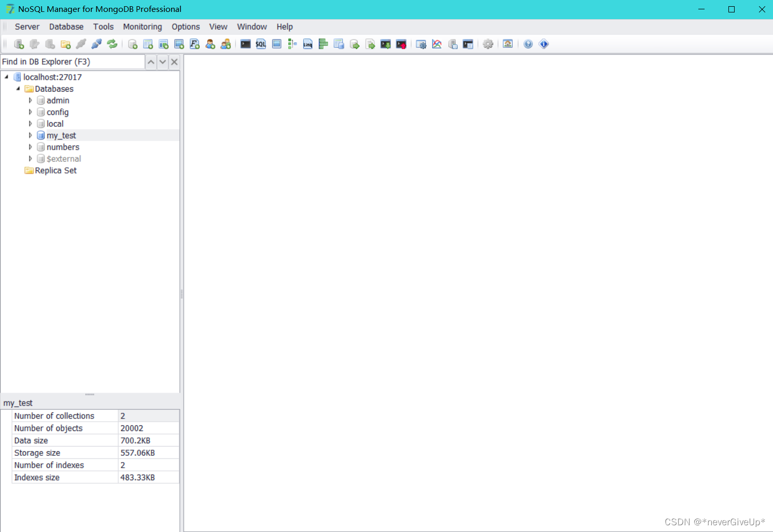Open the help question mark icon
The image size is (773, 532).
coord(528,44)
